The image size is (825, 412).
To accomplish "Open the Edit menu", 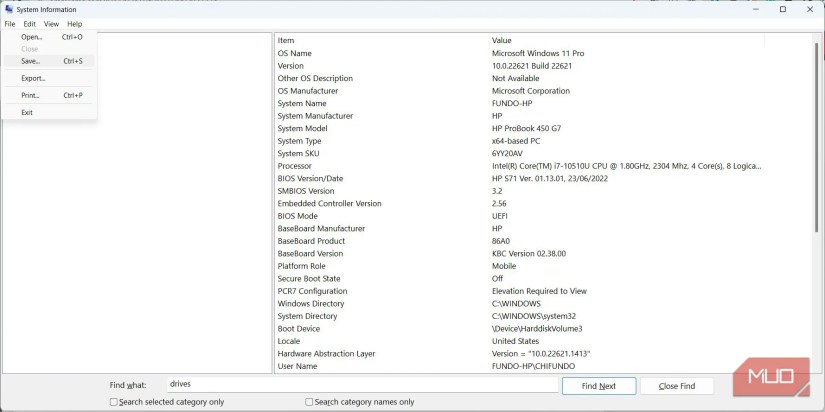I will pyautogui.click(x=29, y=24).
